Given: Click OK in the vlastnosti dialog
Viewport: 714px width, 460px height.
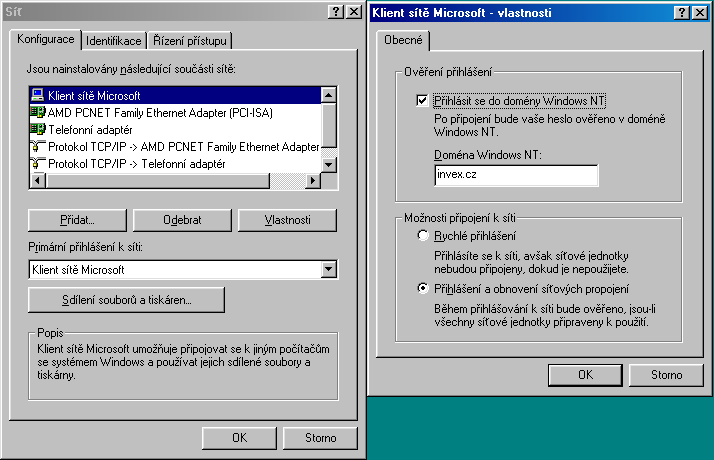Looking at the screenshot, I should [x=585, y=375].
